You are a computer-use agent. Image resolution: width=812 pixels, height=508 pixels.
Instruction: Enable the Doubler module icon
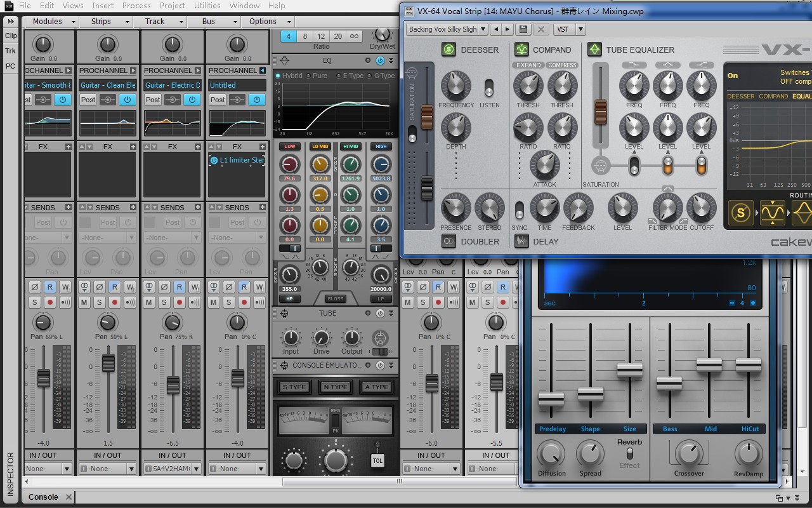click(449, 241)
